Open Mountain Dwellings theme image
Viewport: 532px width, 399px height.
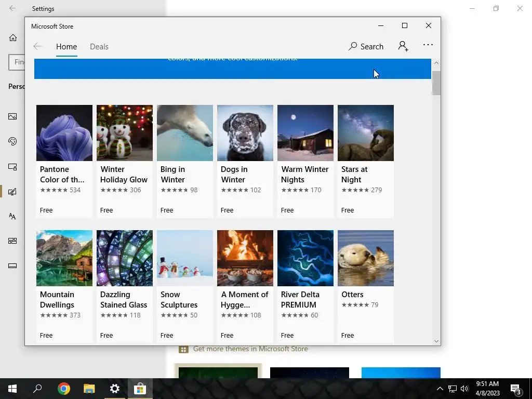pyautogui.click(x=64, y=258)
